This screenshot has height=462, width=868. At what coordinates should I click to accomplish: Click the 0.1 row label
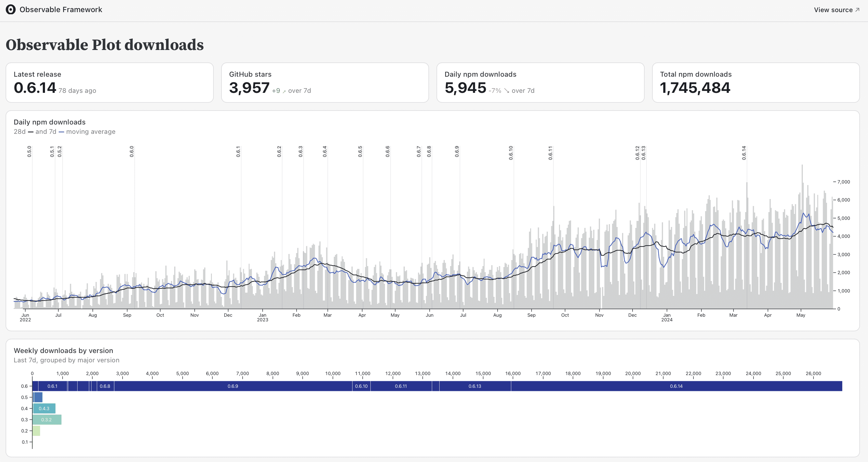pyautogui.click(x=25, y=442)
